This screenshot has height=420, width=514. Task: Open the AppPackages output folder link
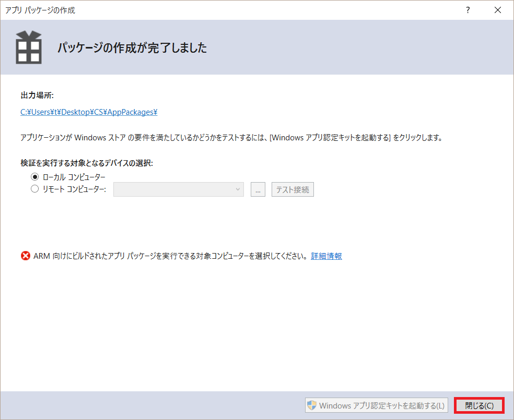88,112
